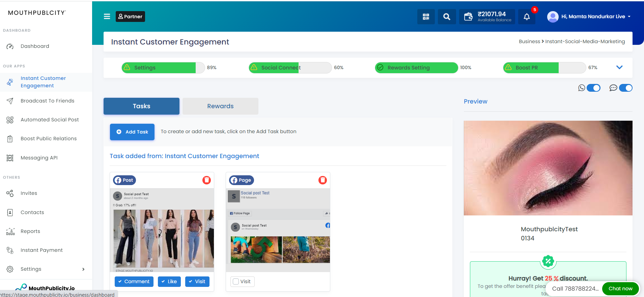The height and width of the screenshot is (297, 644).
Task: Click the Social Connect 60% progress bar
Action: tap(290, 67)
